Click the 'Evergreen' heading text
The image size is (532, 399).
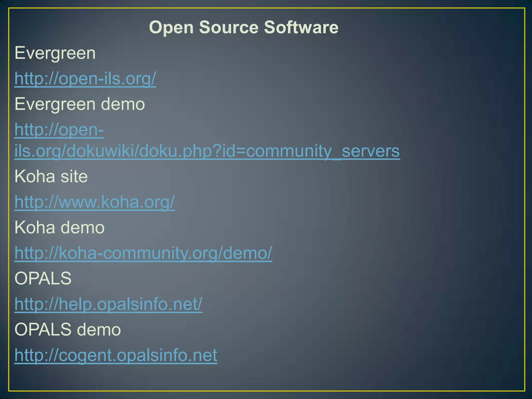point(55,53)
